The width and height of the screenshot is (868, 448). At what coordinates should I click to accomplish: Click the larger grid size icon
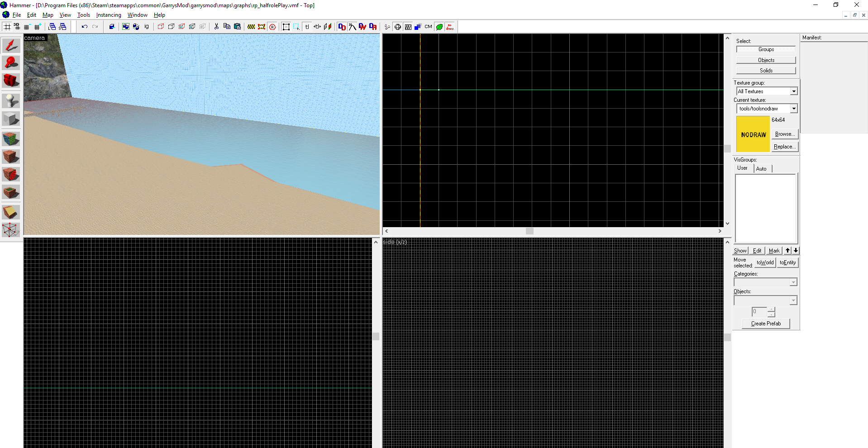[x=38, y=27]
